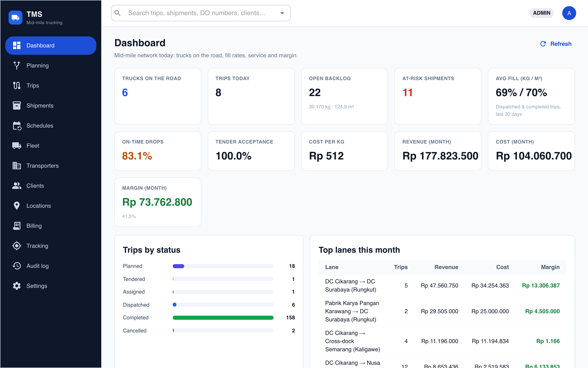This screenshot has height=368, width=588.
Task: Click margin Rp 4.505.000 in lanes table
Action: point(542,311)
